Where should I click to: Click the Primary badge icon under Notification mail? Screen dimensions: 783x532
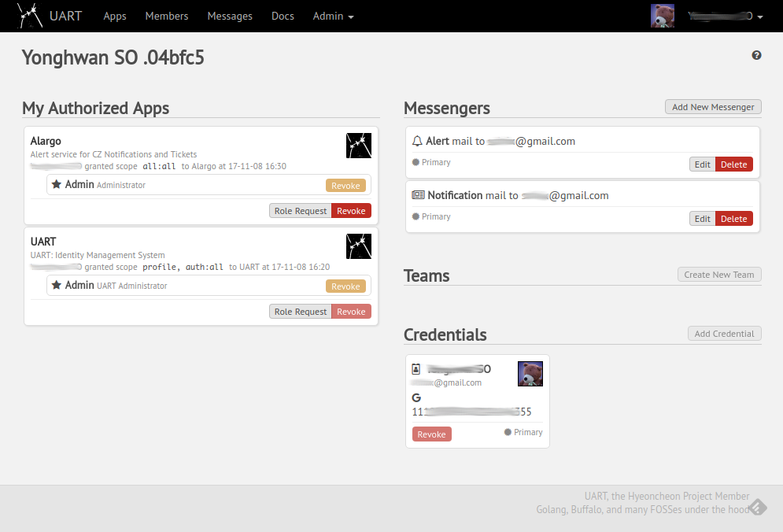(416, 216)
